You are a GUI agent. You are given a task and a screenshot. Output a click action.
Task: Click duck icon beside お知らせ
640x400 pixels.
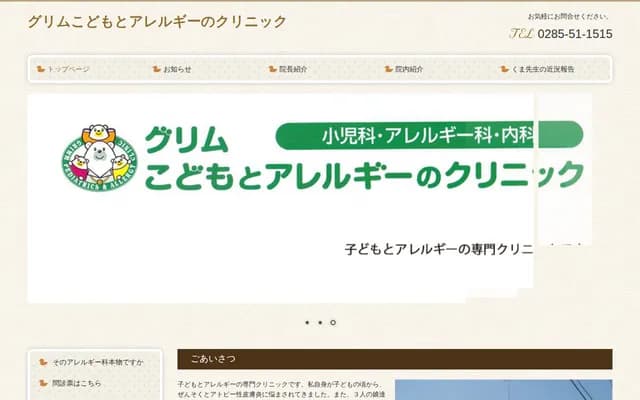tap(156, 69)
